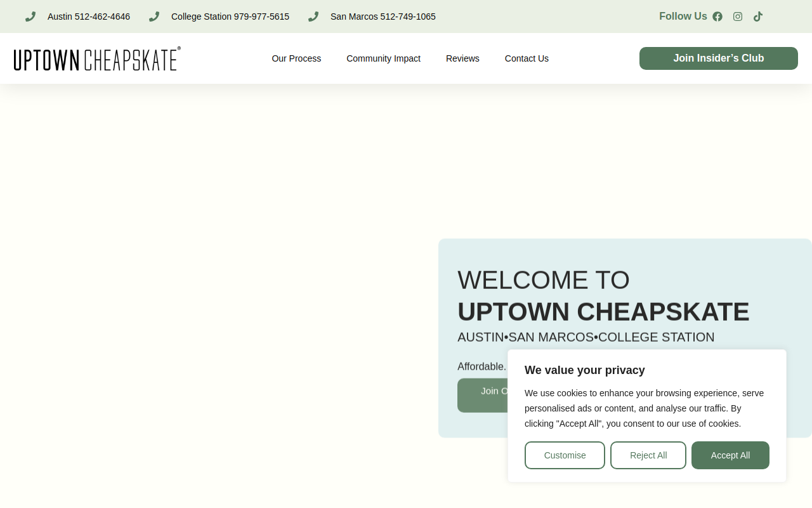Open the TikTok profile icon
The height and width of the screenshot is (508, 812).
coord(758,17)
